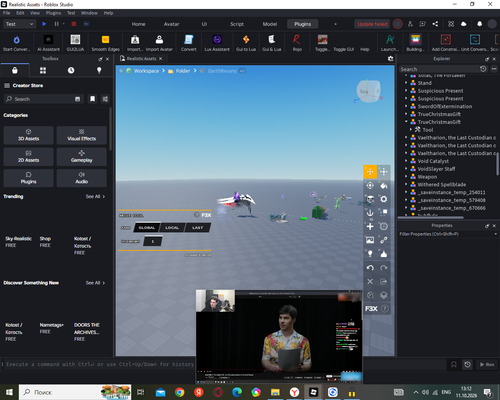This screenshot has height=400, width=500.
Task: Click the Toolbox search field
Action: pyautogui.click(x=43, y=99)
